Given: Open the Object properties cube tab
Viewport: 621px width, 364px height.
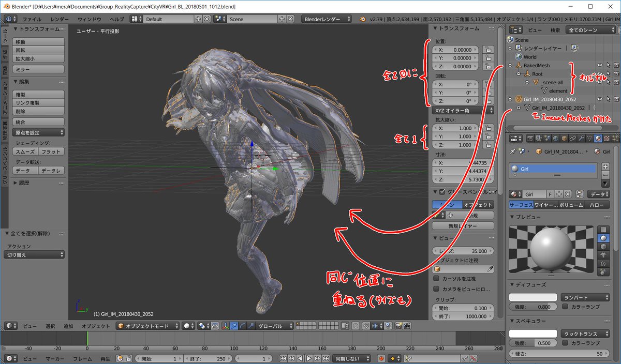Looking at the screenshot, I should point(564,138).
